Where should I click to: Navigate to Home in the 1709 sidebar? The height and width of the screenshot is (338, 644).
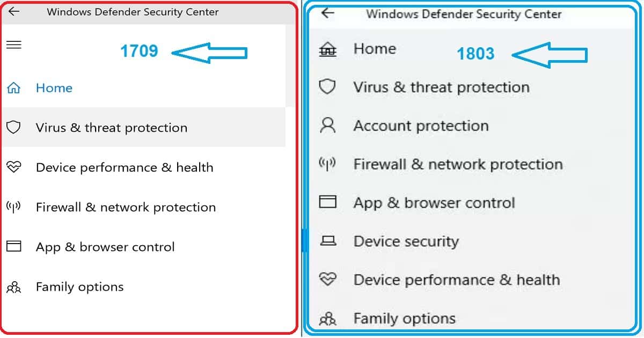pos(54,87)
